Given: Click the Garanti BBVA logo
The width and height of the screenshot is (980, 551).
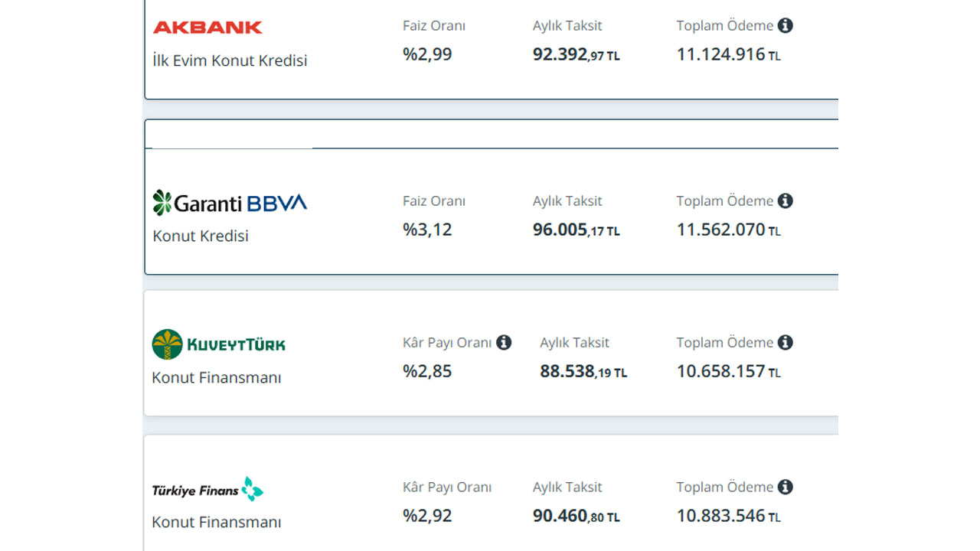Looking at the screenshot, I should (230, 203).
